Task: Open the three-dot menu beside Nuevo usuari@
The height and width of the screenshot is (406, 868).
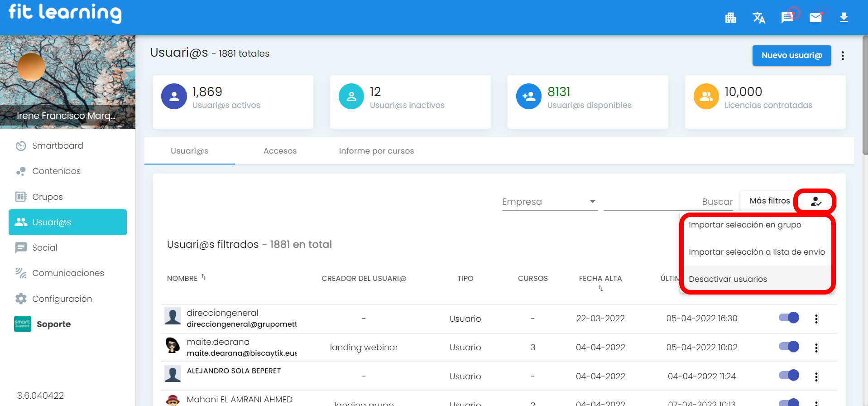Action: click(x=842, y=56)
